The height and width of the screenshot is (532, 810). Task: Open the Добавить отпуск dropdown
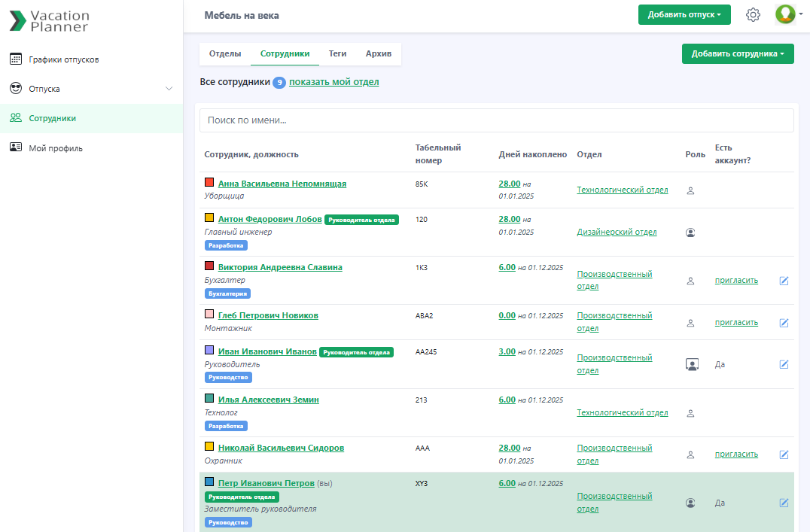point(684,15)
